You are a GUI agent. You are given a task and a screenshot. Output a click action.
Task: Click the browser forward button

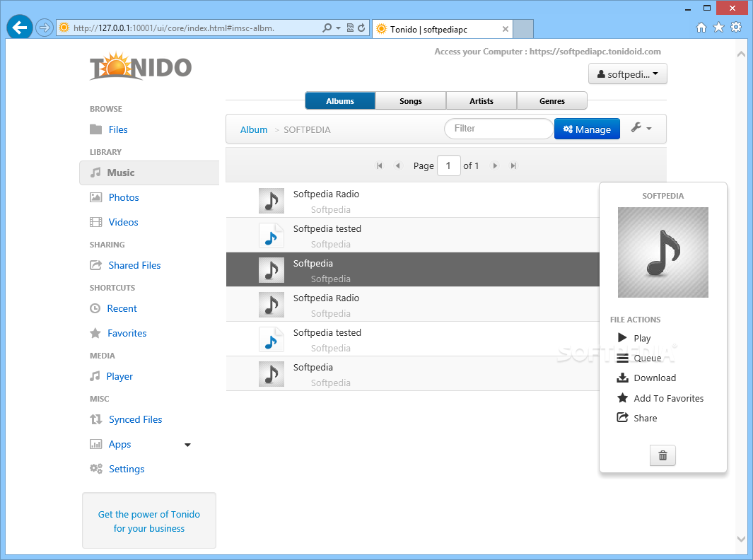tap(44, 28)
